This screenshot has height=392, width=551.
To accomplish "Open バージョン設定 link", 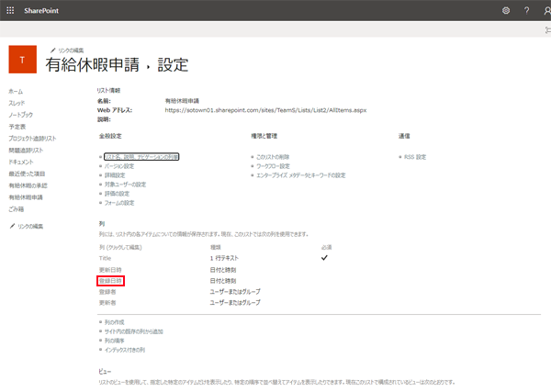I will 119,166.
